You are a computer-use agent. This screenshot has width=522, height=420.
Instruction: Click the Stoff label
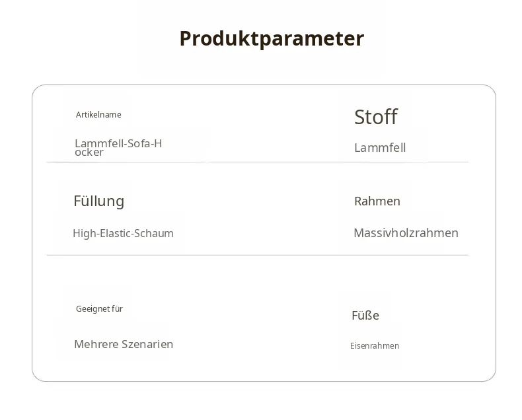376,117
